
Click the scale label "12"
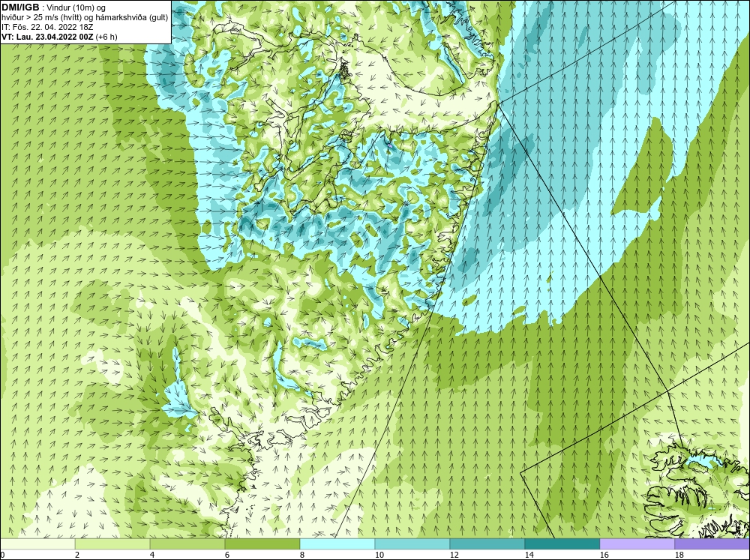[454, 555]
